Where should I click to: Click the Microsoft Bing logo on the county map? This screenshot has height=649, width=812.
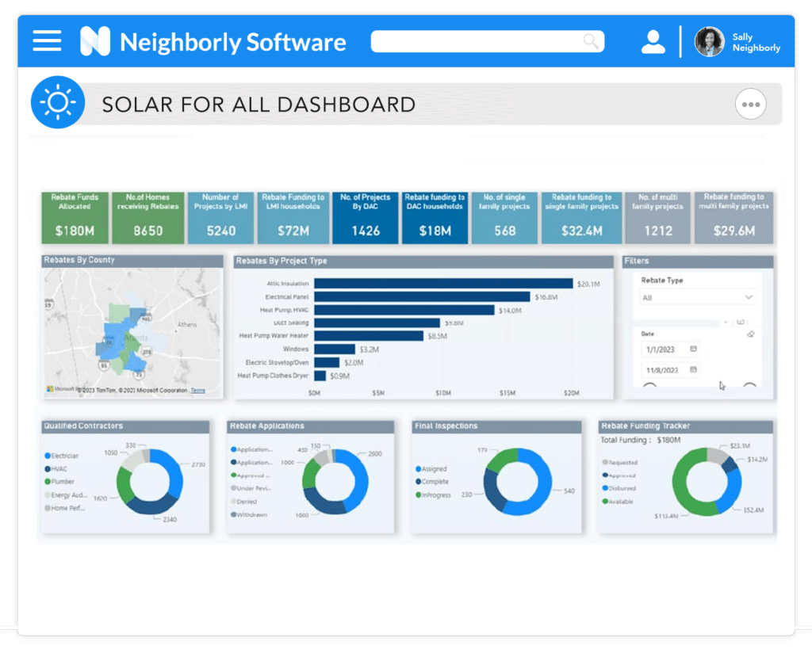(50, 389)
